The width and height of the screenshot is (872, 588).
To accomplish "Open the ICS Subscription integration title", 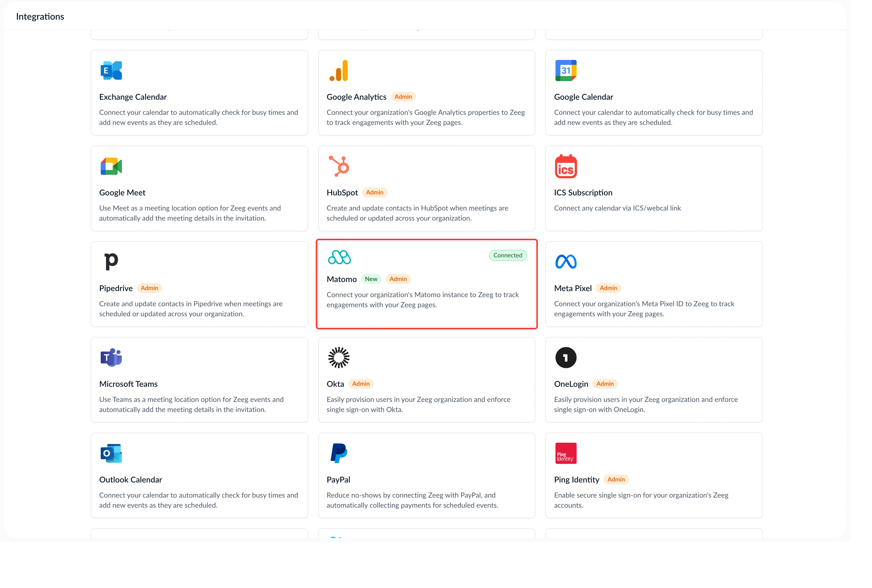I will coord(583,192).
